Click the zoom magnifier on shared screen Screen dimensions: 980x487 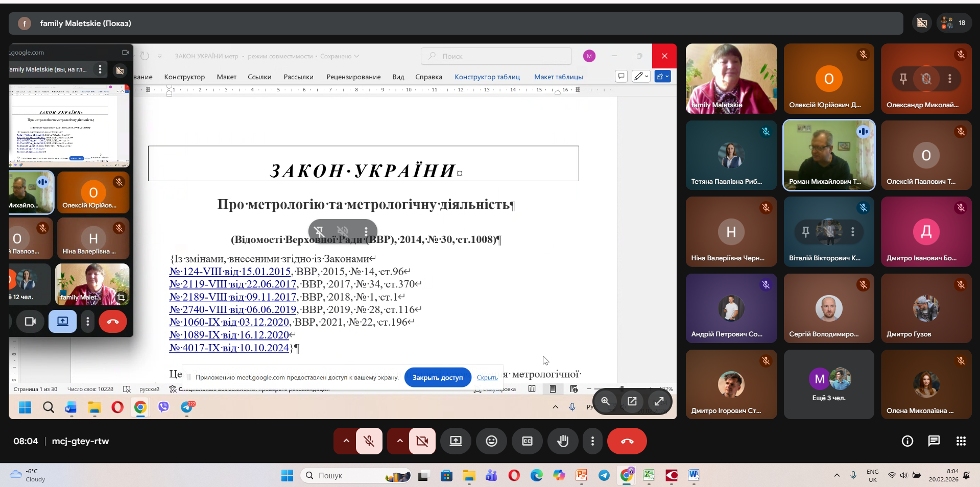click(x=605, y=401)
